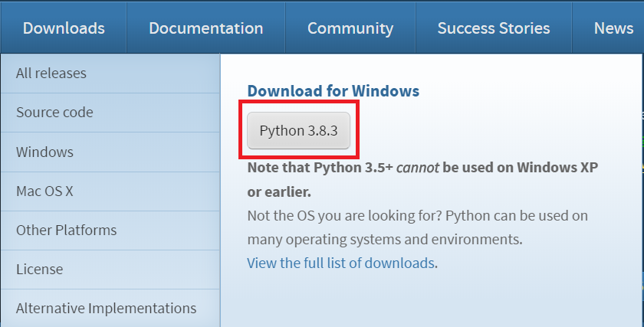
Task: Open the Documentation menu
Action: tap(205, 28)
